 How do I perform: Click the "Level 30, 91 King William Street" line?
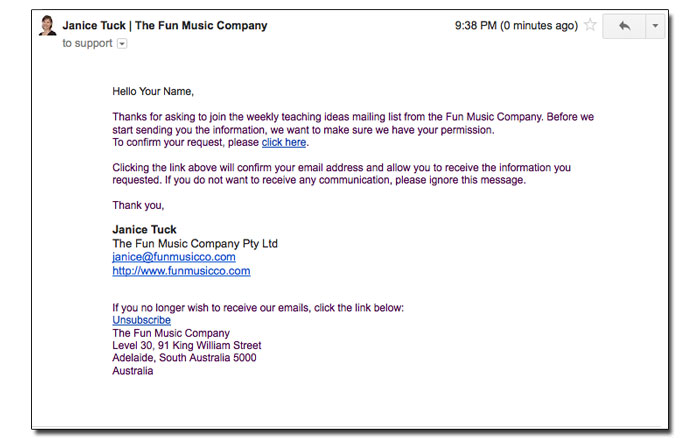(187, 346)
